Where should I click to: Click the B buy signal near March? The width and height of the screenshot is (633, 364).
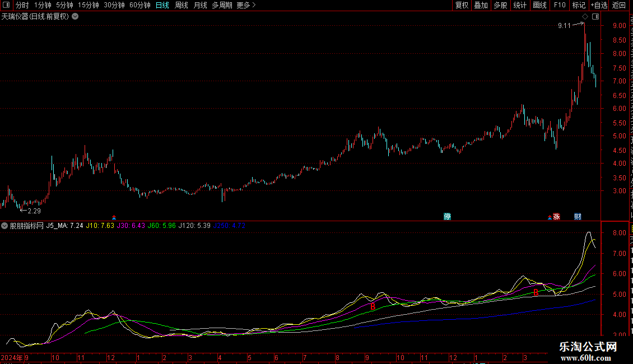(536, 293)
